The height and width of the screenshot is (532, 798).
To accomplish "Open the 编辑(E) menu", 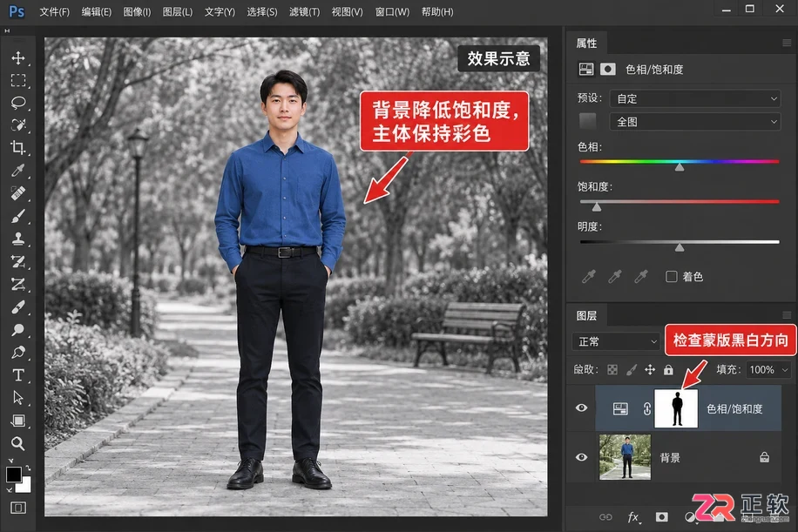I will [x=97, y=11].
